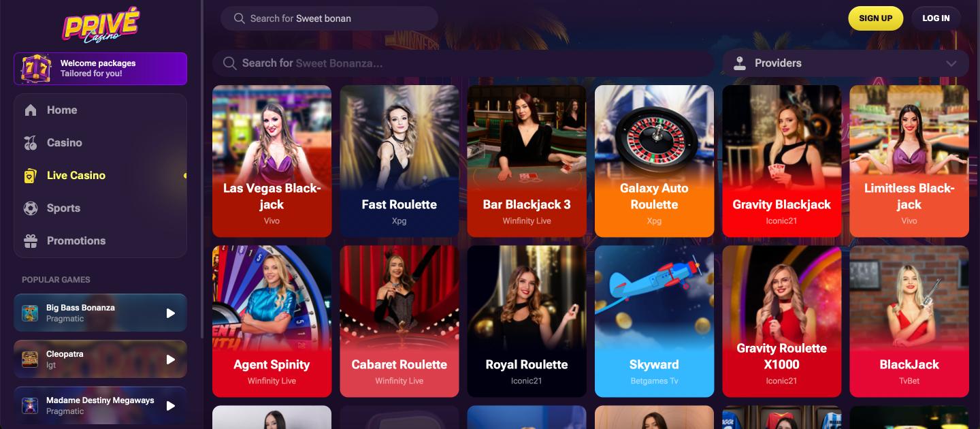Click the yellow SIGN UP button
980x429 pixels.
875,18
